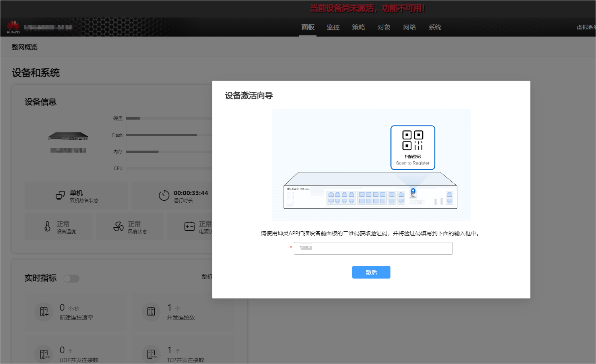Open the 面板 tab
596x364 pixels.
308,27
